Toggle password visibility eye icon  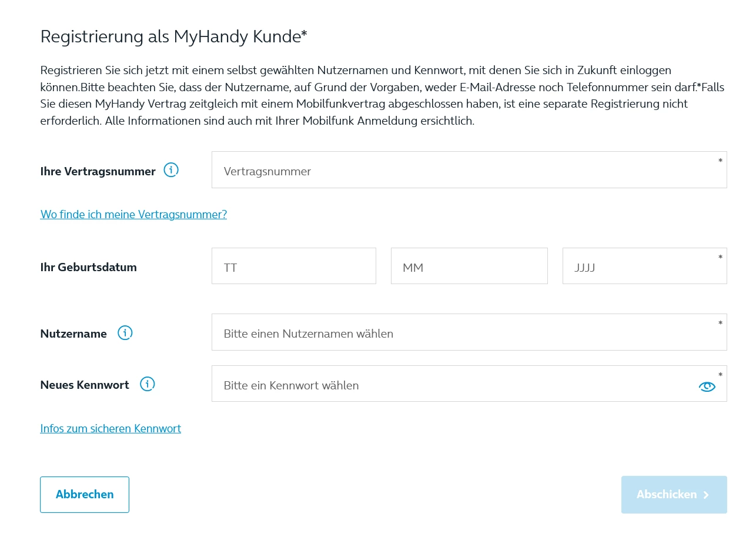tap(707, 386)
